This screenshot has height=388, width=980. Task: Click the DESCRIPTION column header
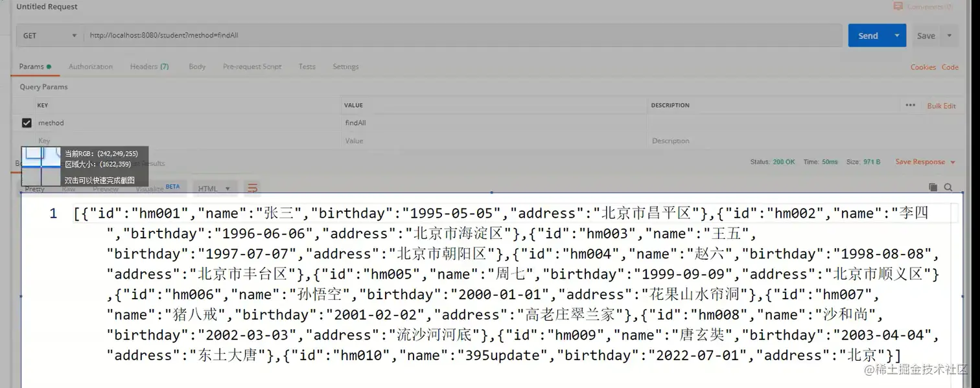[x=670, y=105]
